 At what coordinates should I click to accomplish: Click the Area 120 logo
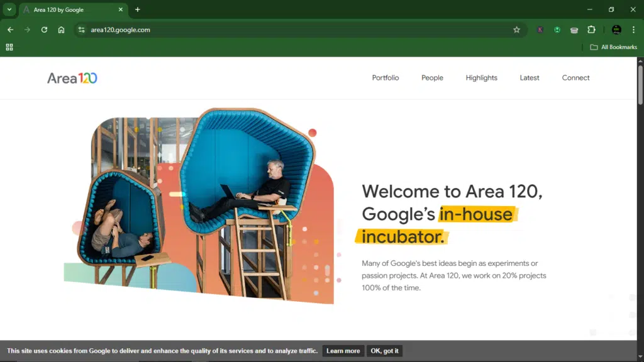(x=72, y=78)
